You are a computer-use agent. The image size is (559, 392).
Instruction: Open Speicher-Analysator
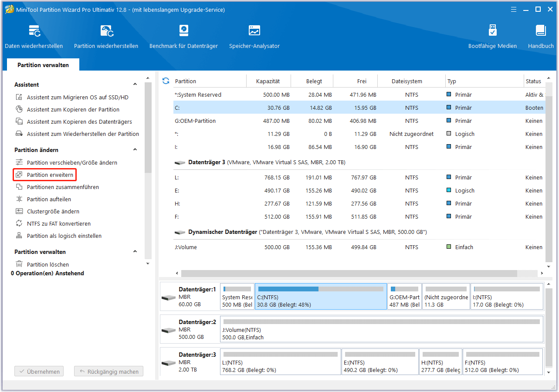(254, 37)
